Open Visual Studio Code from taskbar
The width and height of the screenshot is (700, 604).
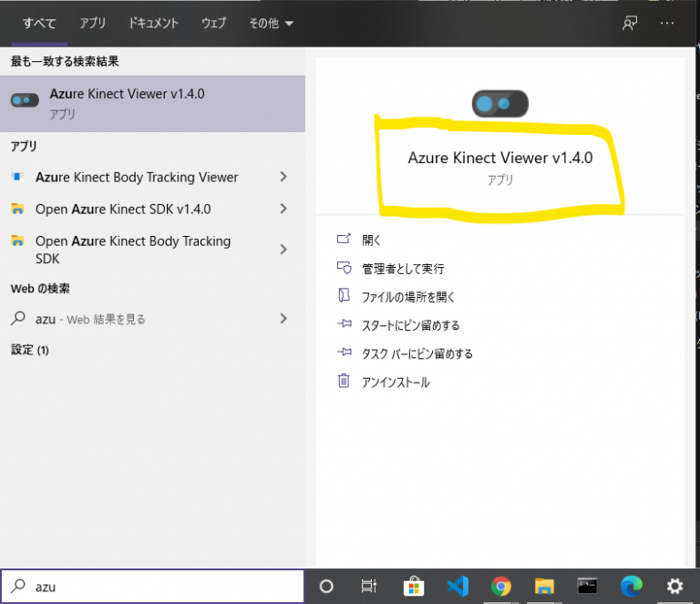[458, 586]
